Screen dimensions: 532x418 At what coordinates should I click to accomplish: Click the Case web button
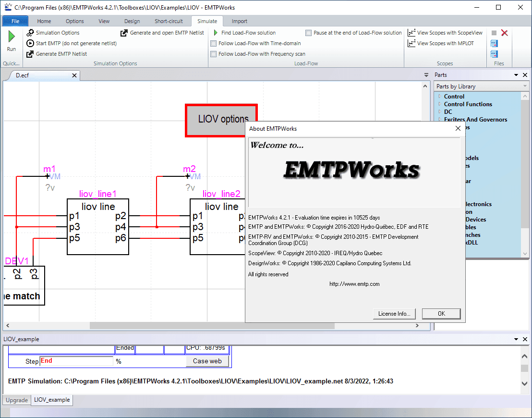207,361
